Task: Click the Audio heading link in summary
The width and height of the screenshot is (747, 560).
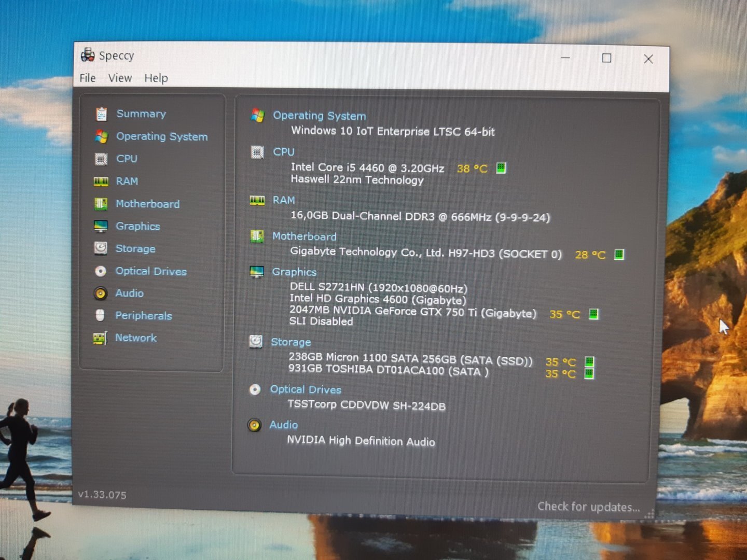Action: click(x=284, y=425)
